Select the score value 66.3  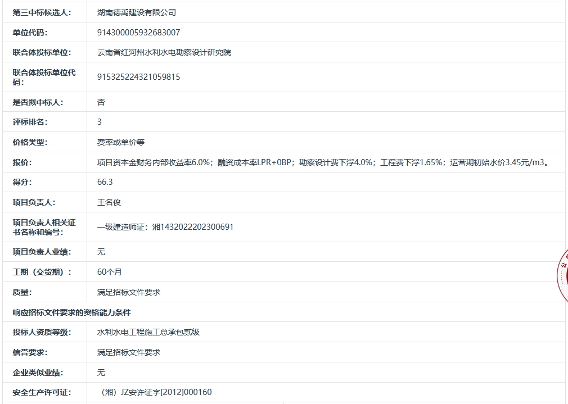pyautogui.click(x=105, y=182)
